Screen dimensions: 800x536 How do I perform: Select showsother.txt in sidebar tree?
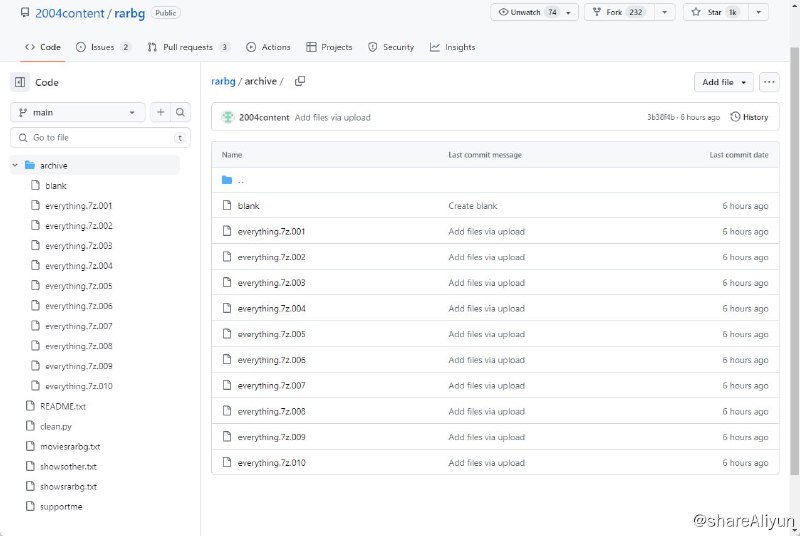pyautogui.click(x=68, y=466)
